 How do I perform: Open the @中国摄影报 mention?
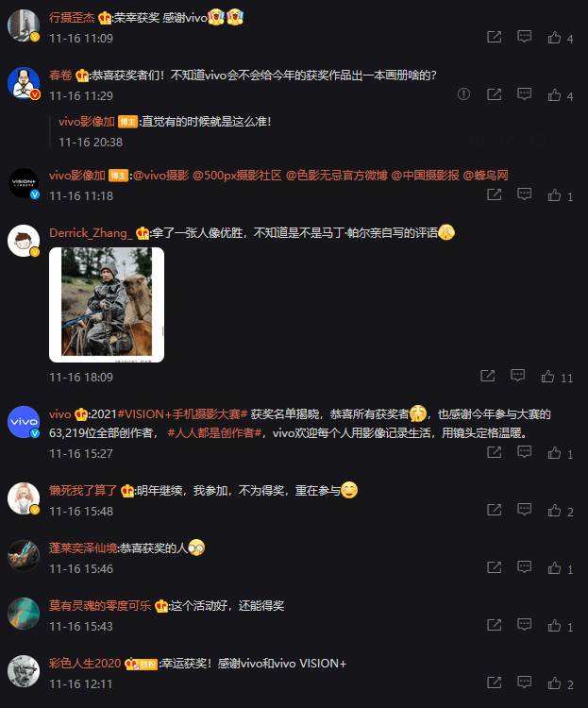425,176
